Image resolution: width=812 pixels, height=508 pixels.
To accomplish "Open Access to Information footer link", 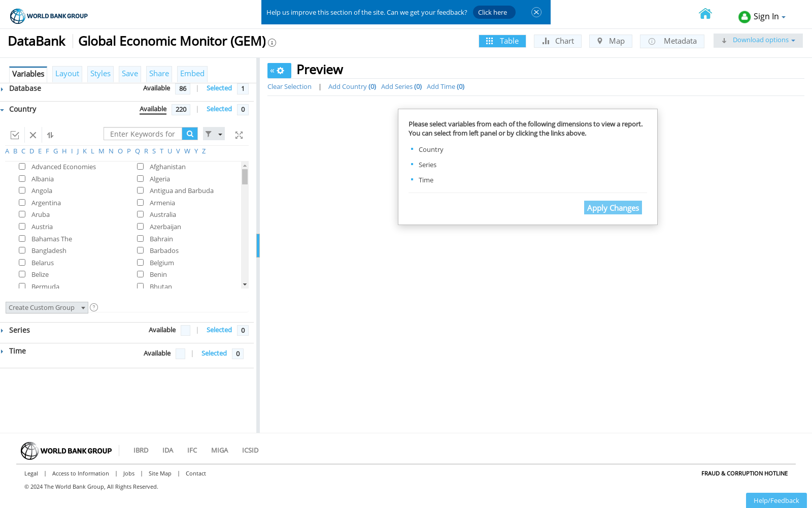I will coord(81,473).
